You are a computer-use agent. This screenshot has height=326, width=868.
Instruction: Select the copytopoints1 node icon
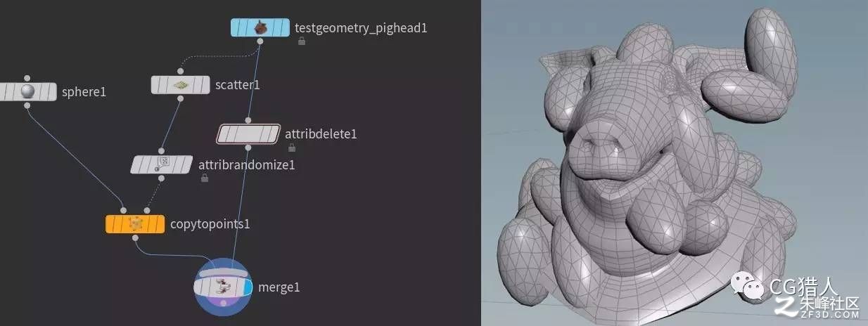click(x=136, y=224)
